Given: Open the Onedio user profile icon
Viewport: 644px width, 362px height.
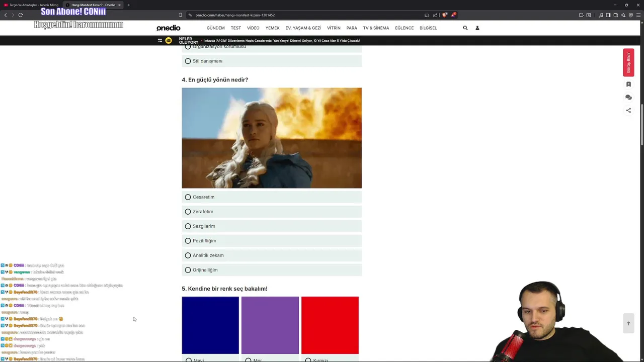Looking at the screenshot, I should (x=477, y=28).
